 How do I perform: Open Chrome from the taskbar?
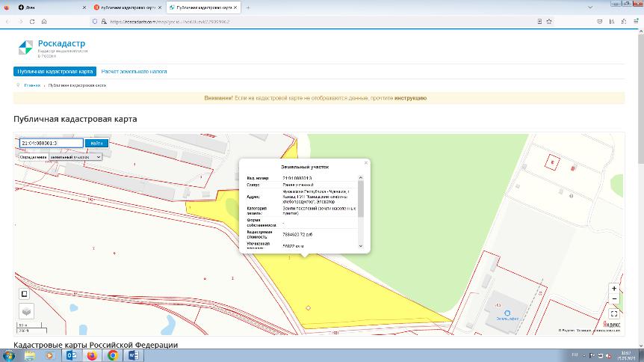(x=112, y=355)
